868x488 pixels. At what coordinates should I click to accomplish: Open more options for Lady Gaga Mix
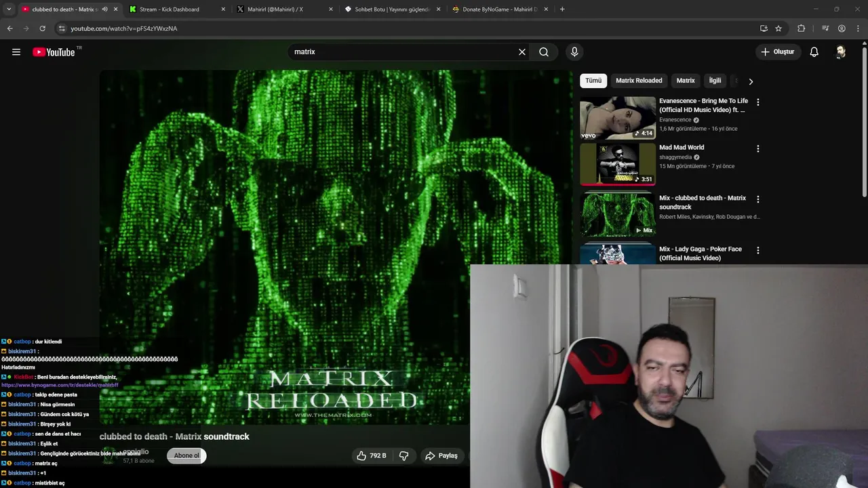click(758, 250)
